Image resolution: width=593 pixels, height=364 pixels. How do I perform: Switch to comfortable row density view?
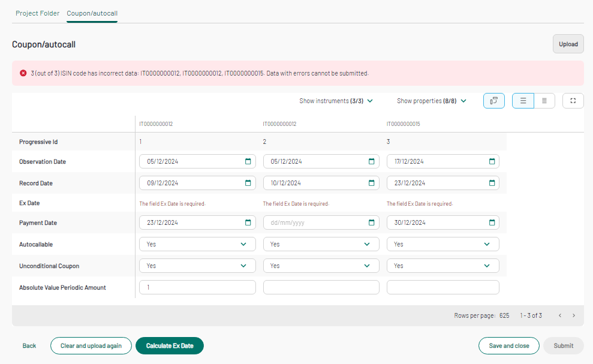point(523,101)
